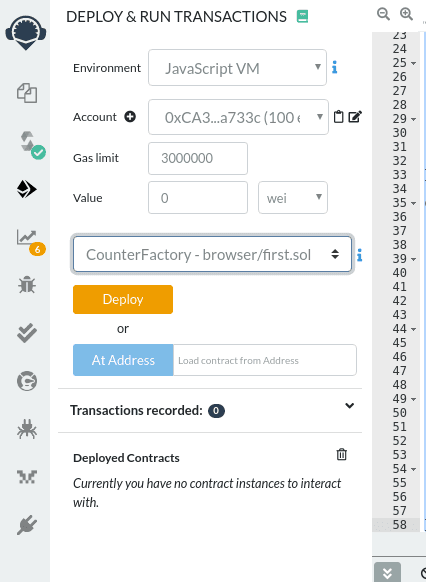Zoom out the editor font
The width and height of the screenshot is (426, 582).
(383, 14)
